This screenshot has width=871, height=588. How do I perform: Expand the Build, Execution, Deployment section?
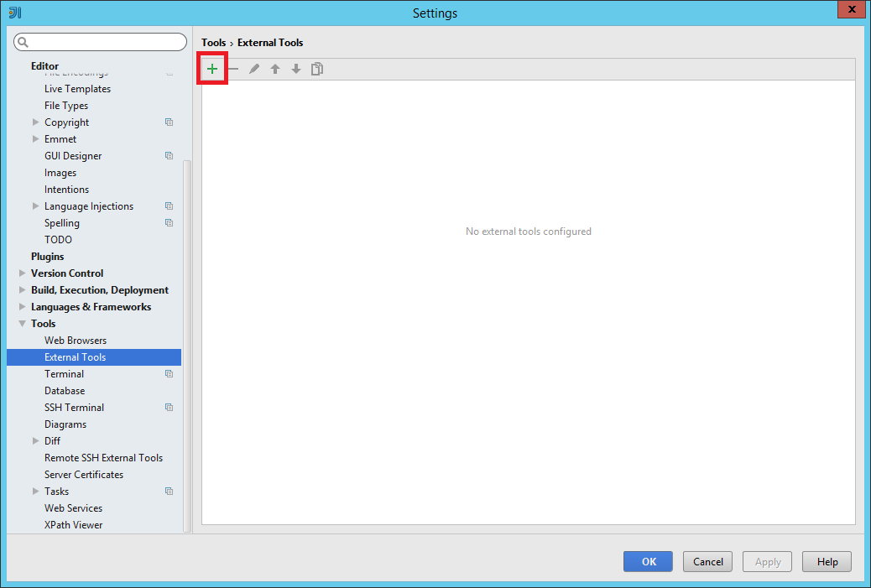pyautogui.click(x=23, y=290)
